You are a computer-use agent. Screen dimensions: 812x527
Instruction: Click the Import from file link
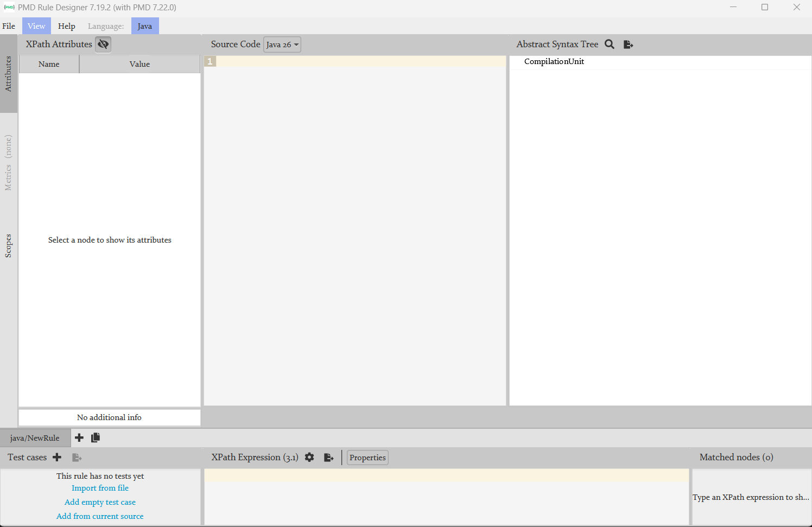pos(100,488)
